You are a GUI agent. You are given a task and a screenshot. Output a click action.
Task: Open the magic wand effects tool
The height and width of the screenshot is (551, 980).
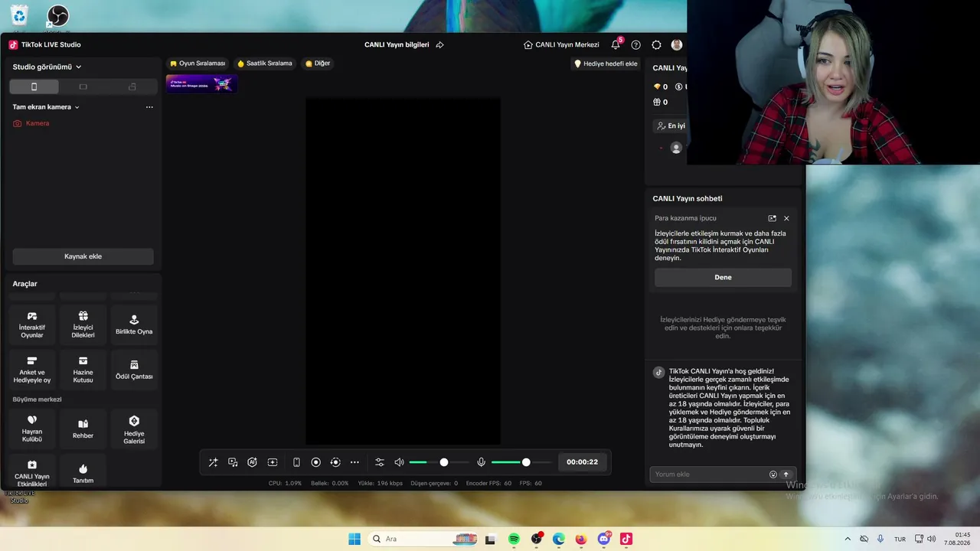(x=213, y=462)
